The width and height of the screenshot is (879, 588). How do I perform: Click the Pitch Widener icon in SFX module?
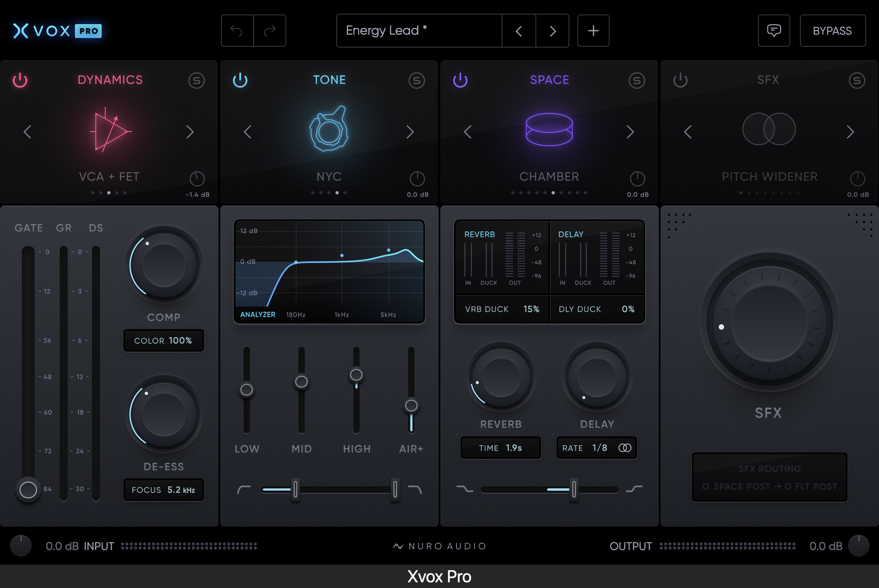point(769,129)
